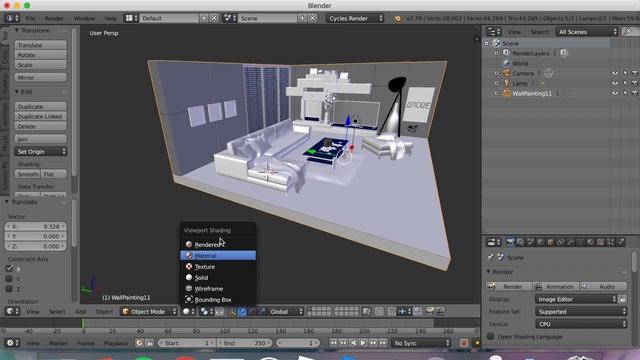Collapse the Edit panel section

tap(17, 92)
